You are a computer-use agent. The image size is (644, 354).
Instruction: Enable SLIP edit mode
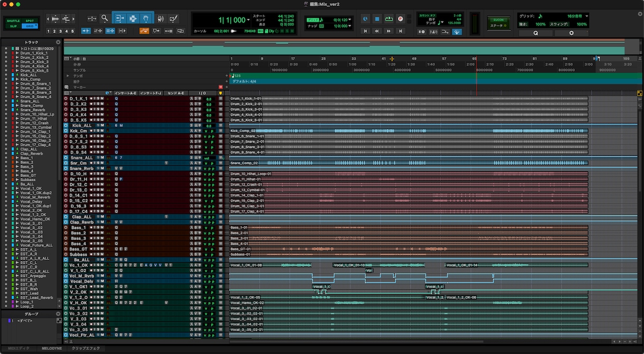coord(13,26)
